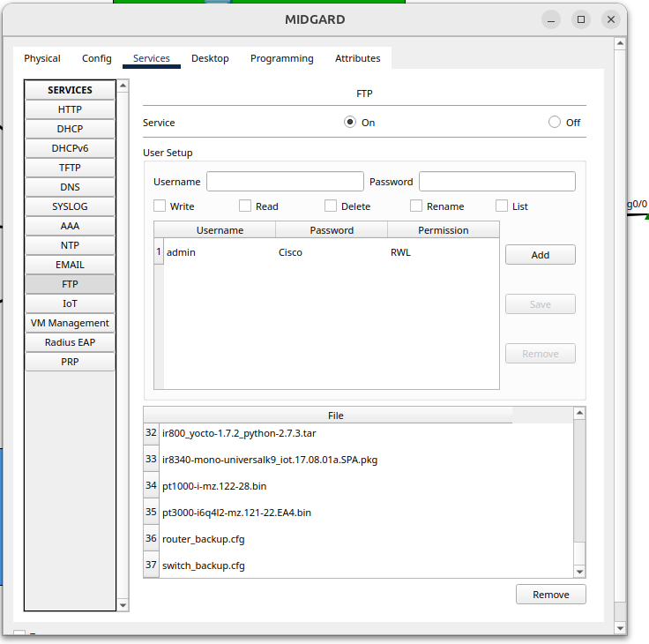Click the Remove button beside the user table
This screenshot has width=649, height=644.
click(x=541, y=354)
